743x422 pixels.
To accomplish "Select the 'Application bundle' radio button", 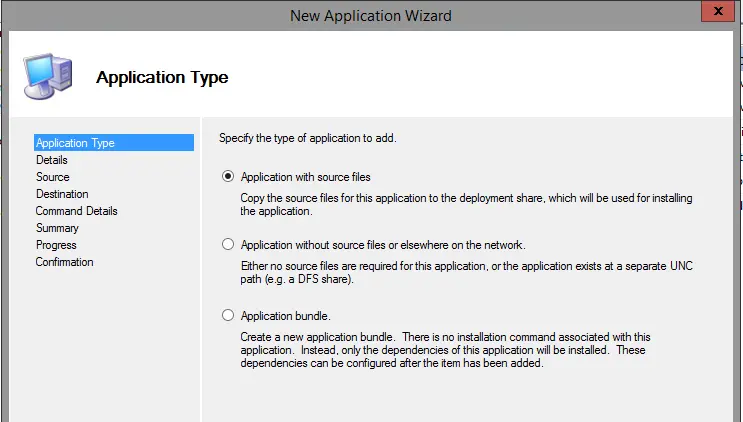I will (228, 315).
